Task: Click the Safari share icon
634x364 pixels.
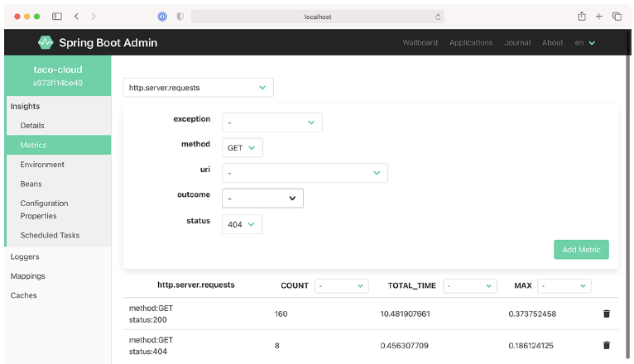Action: click(x=581, y=16)
